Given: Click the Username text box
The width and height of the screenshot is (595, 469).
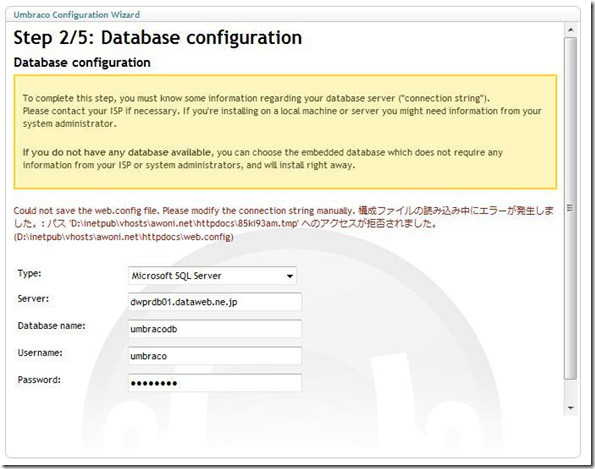Looking at the screenshot, I should (215, 356).
